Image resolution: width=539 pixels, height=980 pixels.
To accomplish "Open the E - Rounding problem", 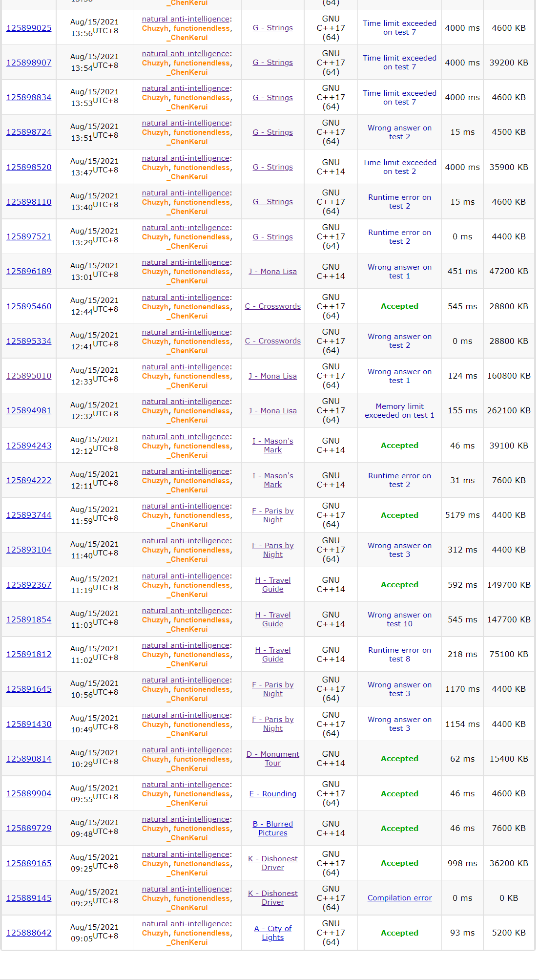I will pyautogui.click(x=272, y=794).
